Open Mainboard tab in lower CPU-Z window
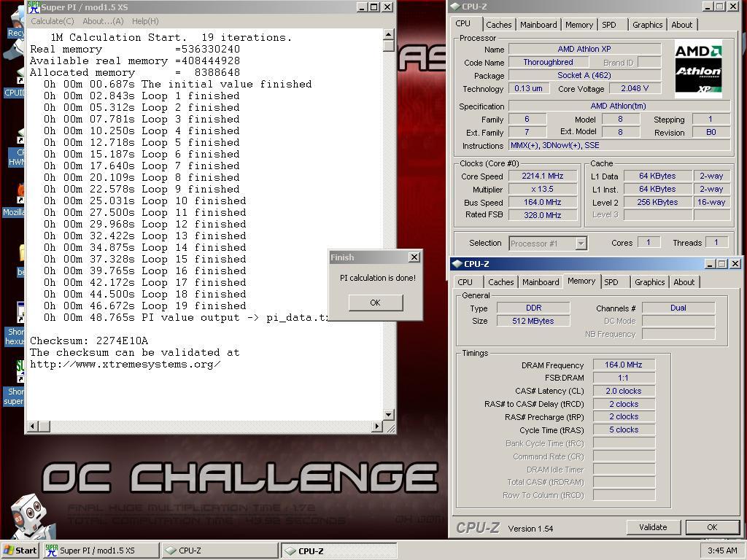The image size is (747, 560). (541, 282)
